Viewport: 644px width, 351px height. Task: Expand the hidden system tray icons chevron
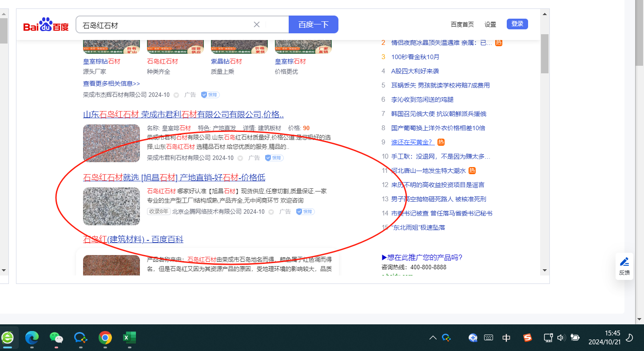pos(433,338)
